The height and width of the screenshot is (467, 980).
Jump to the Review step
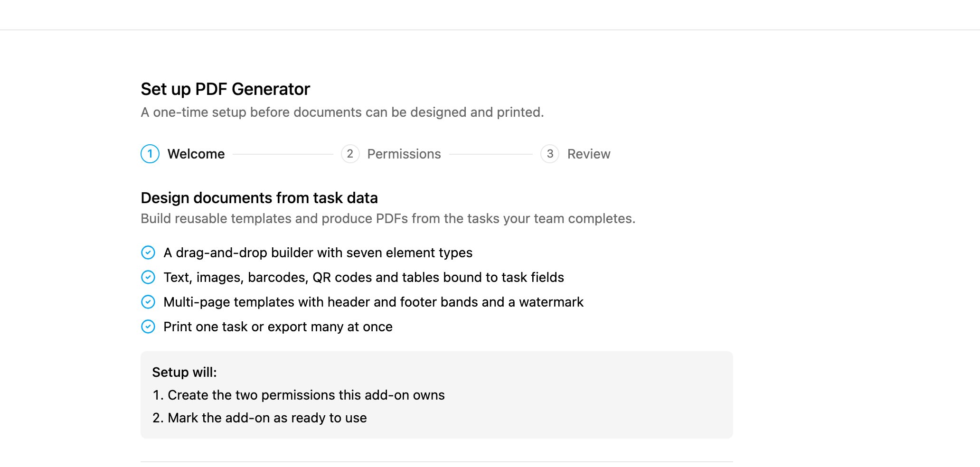[575, 154]
